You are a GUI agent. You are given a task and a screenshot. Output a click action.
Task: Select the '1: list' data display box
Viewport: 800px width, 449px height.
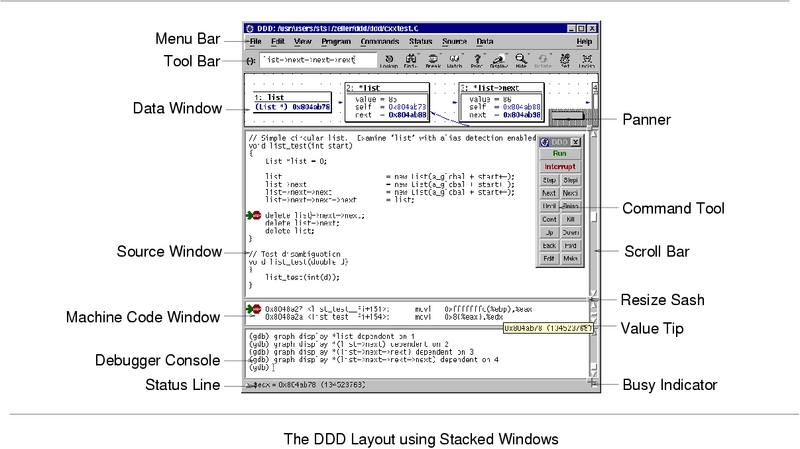click(x=292, y=102)
